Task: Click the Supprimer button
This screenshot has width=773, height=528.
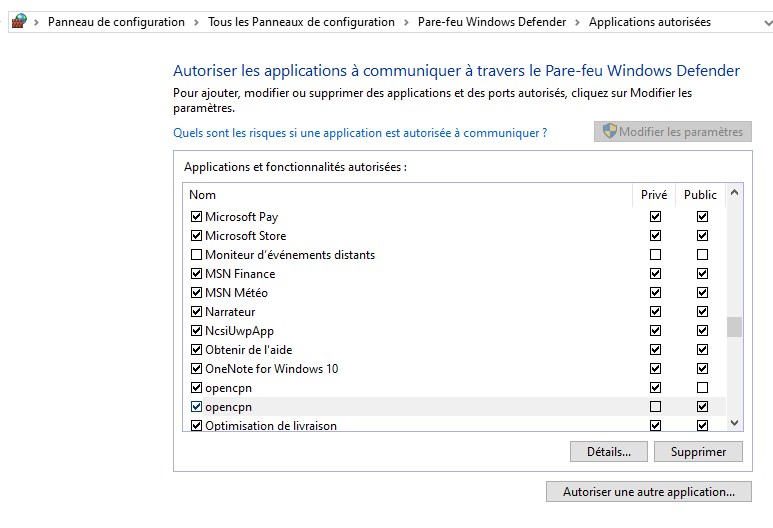Action: (x=698, y=452)
